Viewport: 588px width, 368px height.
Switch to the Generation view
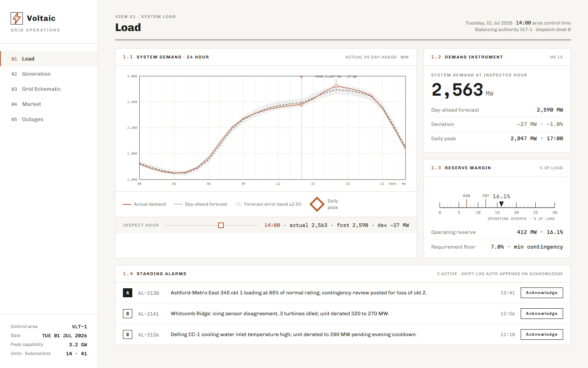pos(49,74)
